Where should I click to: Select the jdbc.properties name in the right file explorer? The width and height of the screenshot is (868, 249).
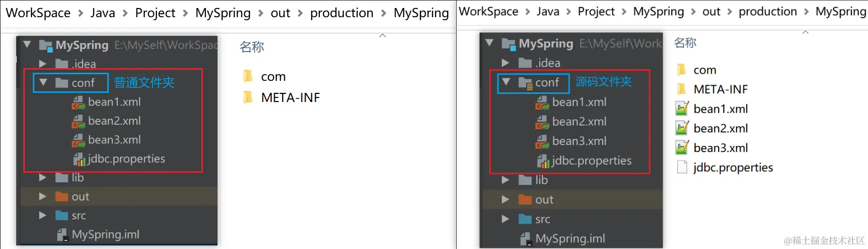coord(733,168)
